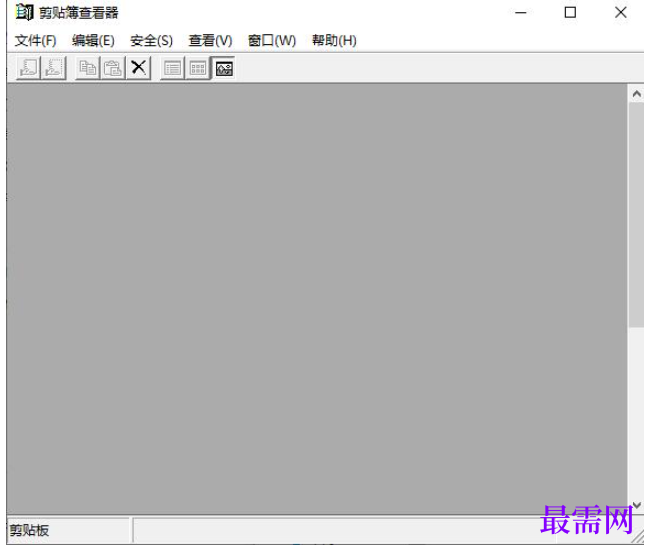Click the scrollbar down arrow

coord(636,505)
